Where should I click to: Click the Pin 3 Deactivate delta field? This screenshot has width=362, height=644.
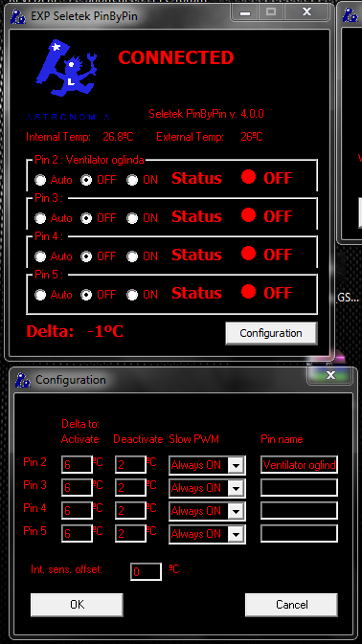click(130, 487)
